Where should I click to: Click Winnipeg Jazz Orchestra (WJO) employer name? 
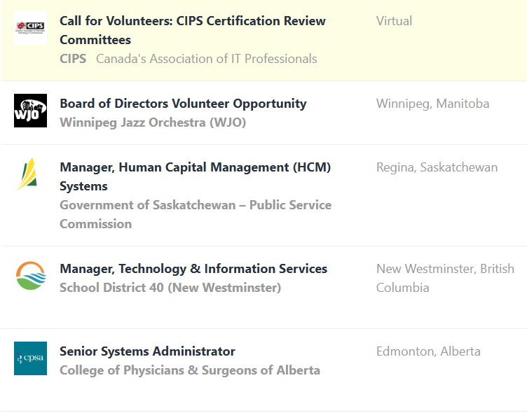[153, 122]
